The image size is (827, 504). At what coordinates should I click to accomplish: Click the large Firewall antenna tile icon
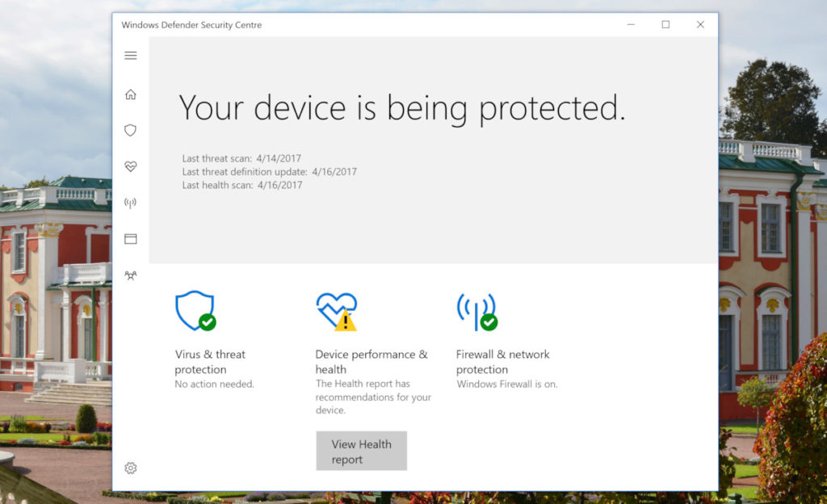pyautogui.click(x=476, y=310)
